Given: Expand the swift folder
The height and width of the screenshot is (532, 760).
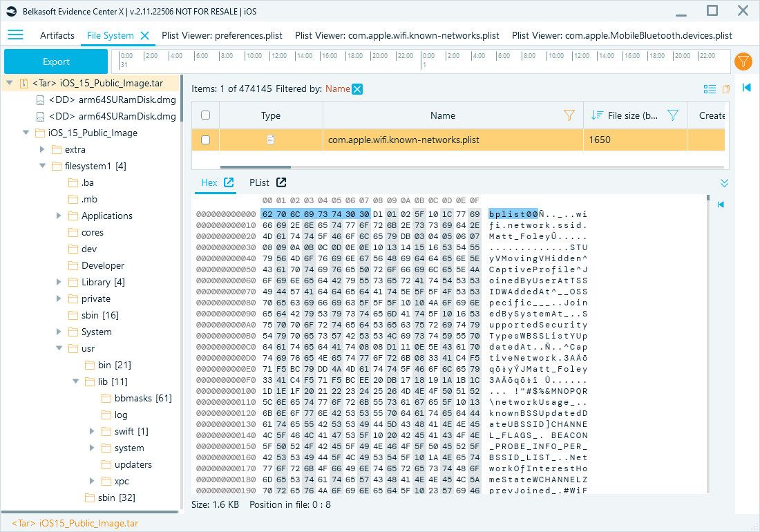Looking at the screenshot, I should coord(92,431).
